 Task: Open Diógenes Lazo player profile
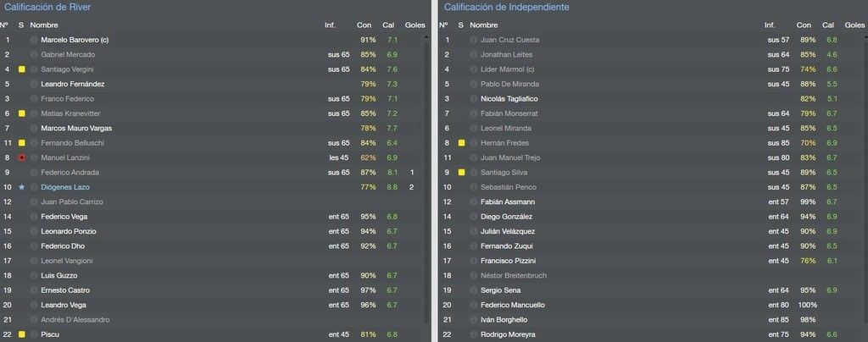(64, 187)
